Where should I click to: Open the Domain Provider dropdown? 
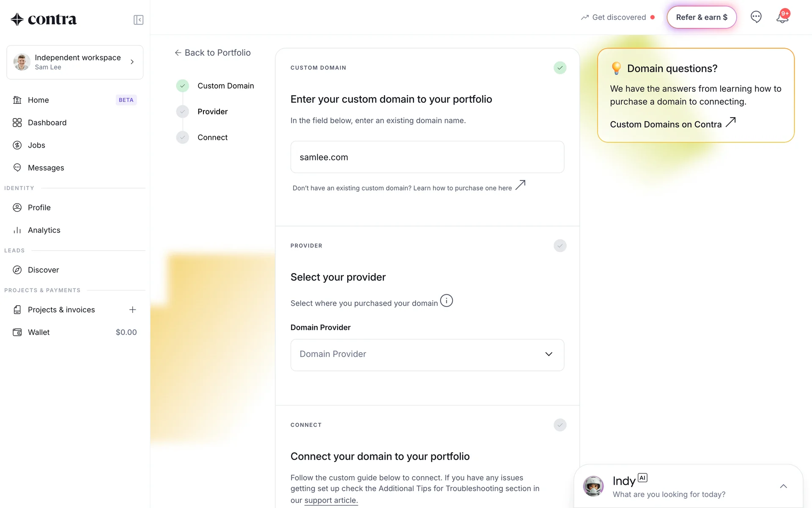click(x=427, y=355)
